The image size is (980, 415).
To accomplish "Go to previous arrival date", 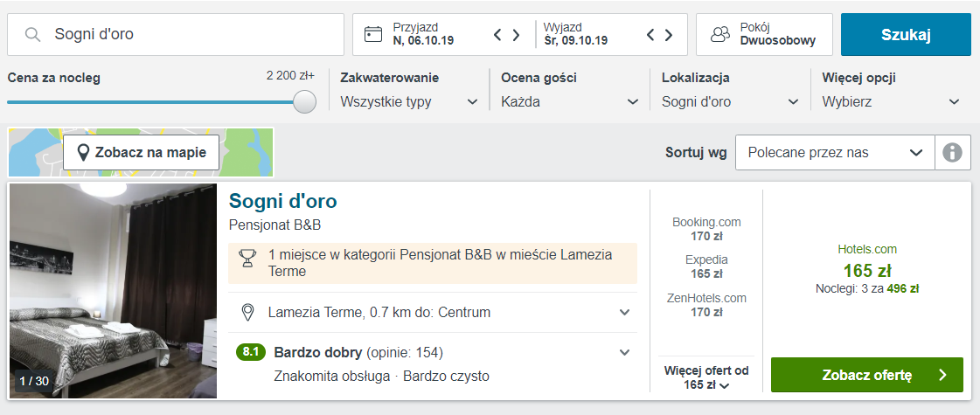I will [x=498, y=35].
